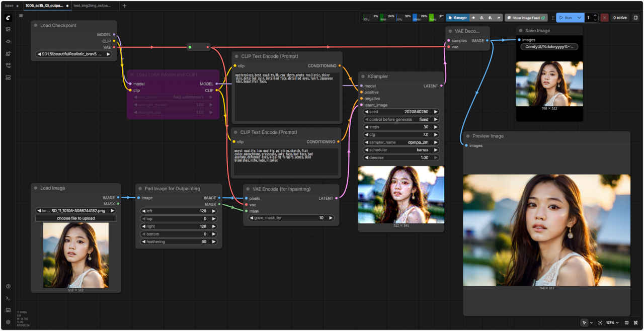
Task: Click the feathering value slider field
Action: click(x=178, y=241)
